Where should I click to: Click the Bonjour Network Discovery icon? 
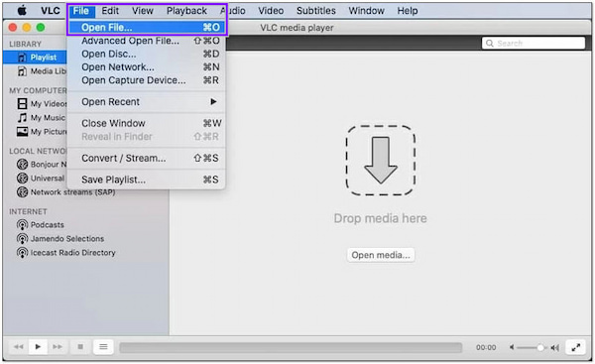[23, 165]
